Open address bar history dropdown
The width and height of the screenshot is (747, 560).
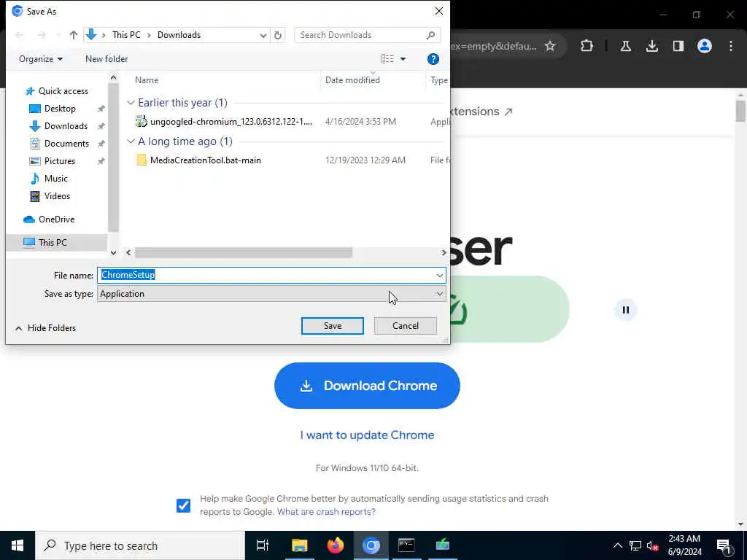[x=263, y=35]
